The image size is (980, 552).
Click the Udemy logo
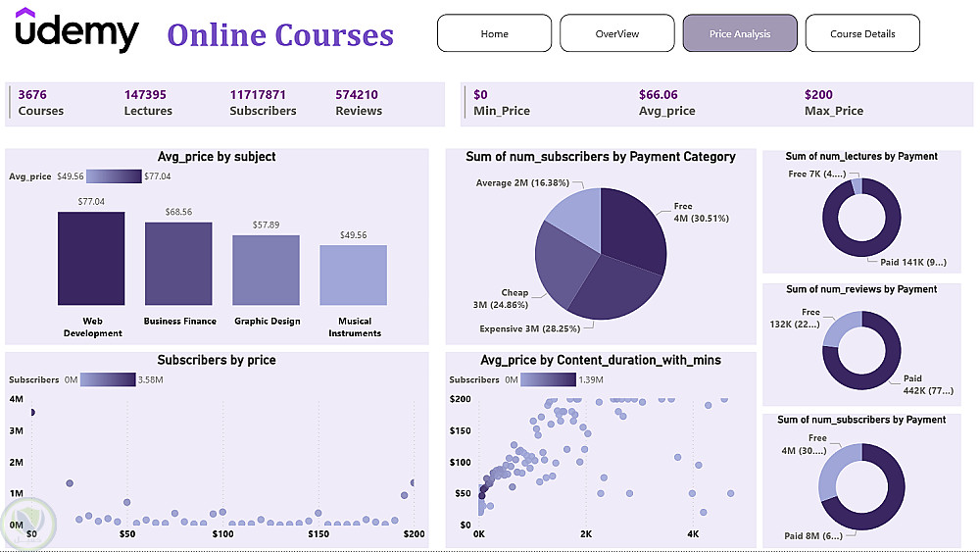76,30
